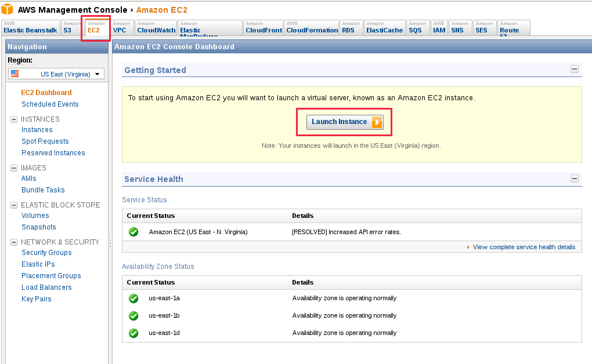Go to the CloudFront tab
The width and height of the screenshot is (592, 364).
pyautogui.click(x=263, y=28)
